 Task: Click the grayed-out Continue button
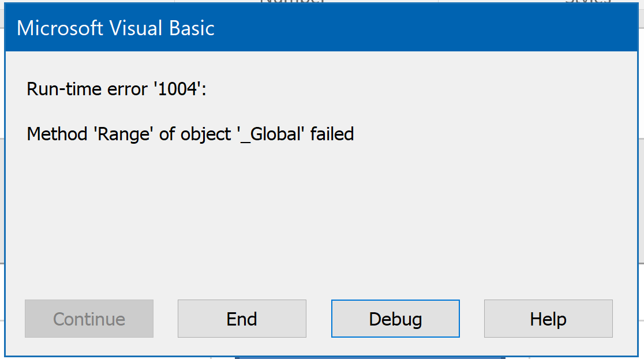89,319
